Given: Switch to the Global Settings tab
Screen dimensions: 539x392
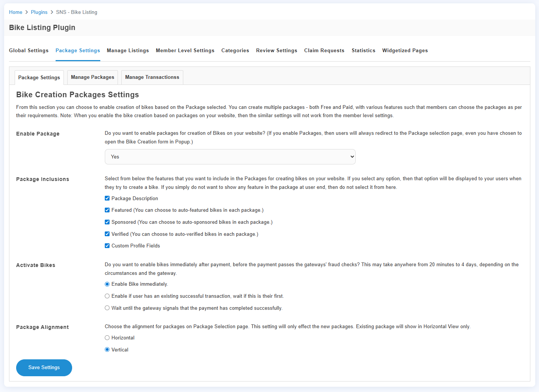Looking at the screenshot, I should click(29, 51).
